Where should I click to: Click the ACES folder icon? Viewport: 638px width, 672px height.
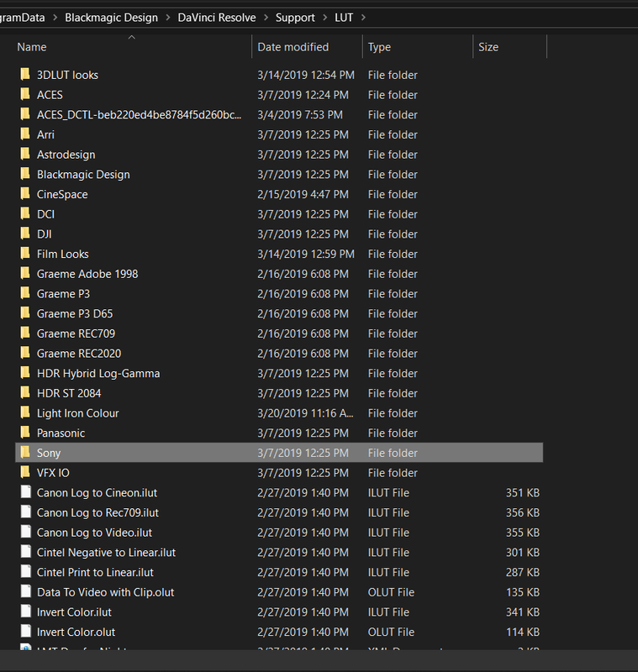pyautogui.click(x=25, y=94)
